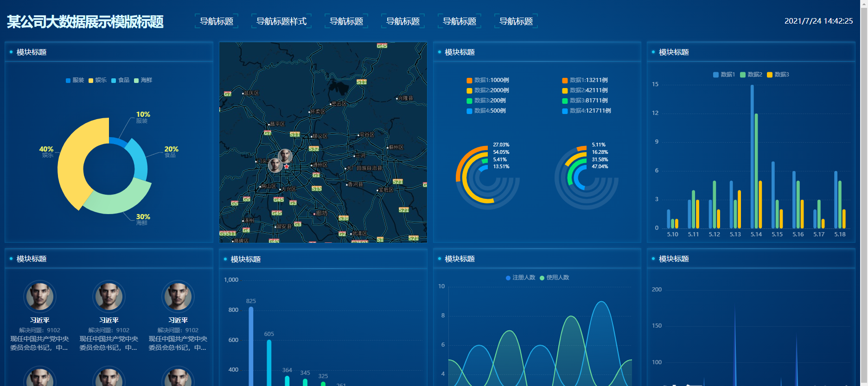This screenshot has height=386, width=868.
Task: Click the red star marker on the map
Action: (287, 166)
